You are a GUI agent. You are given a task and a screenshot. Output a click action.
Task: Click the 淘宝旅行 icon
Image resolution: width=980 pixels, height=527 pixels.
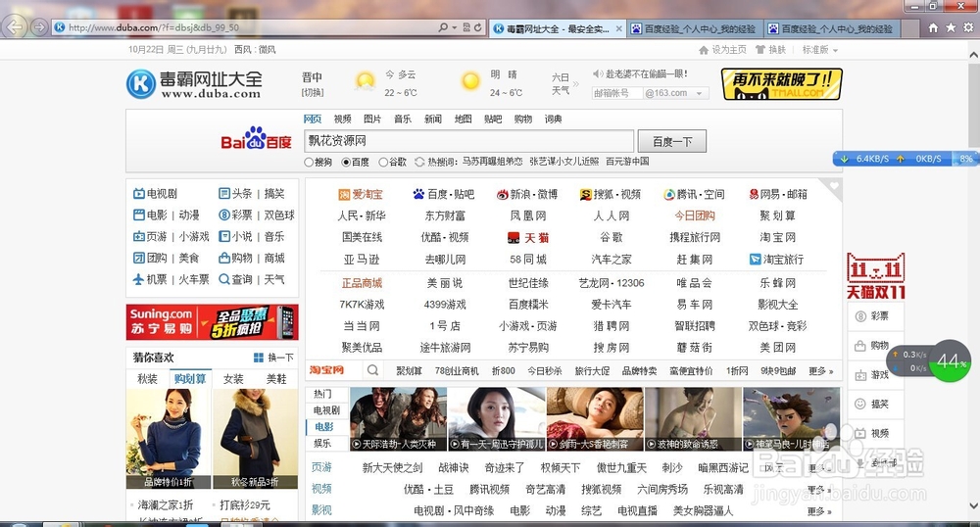(x=755, y=260)
